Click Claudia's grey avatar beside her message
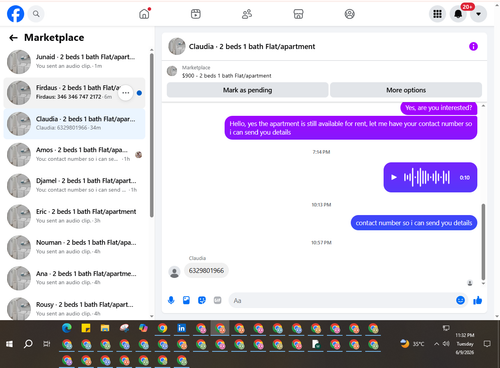 point(174,272)
